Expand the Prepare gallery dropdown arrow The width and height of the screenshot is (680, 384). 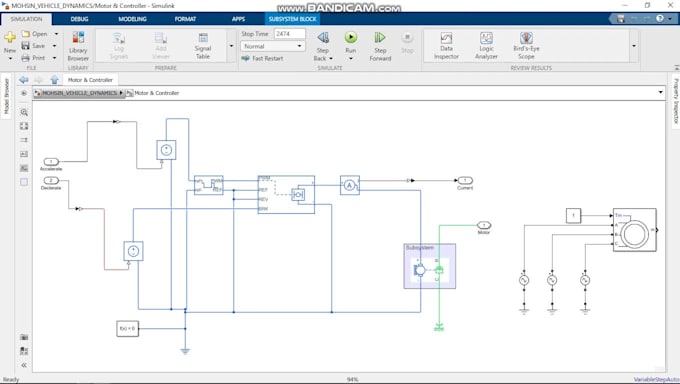coord(231,46)
